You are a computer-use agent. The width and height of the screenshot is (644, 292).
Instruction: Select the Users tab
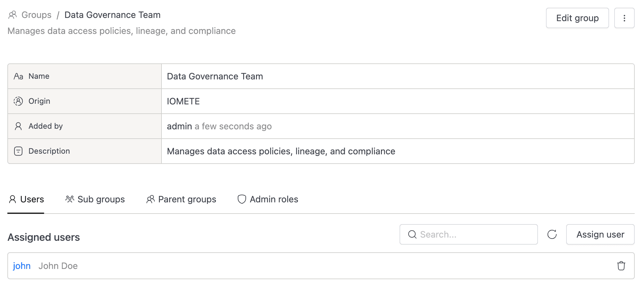[x=26, y=199]
